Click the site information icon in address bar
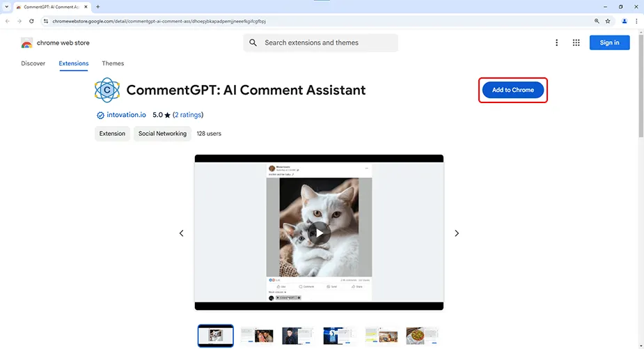The image size is (644, 349). pos(46,22)
